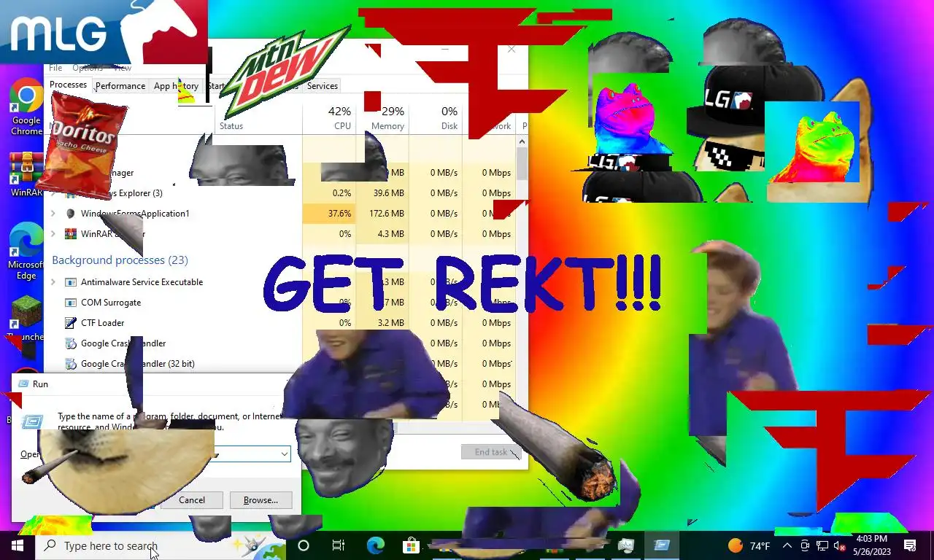The height and width of the screenshot is (560, 934).
Task: Open the taskbar clock showing 4:03 PM
Action: (871, 545)
